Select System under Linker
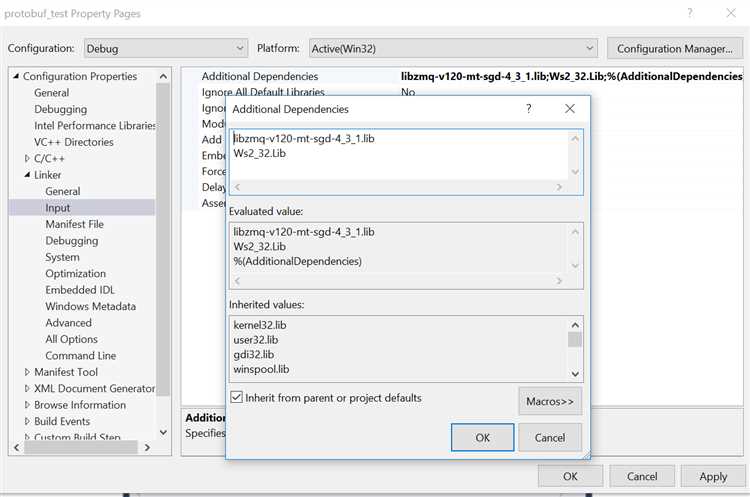Viewport: 750px width, 497px height. pos(62,257)
